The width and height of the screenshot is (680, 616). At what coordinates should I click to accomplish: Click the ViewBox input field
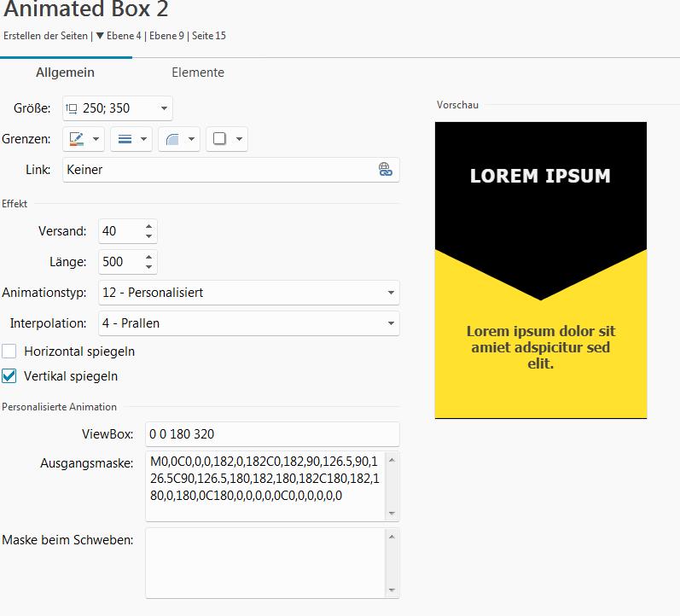[x=272, y=433]
